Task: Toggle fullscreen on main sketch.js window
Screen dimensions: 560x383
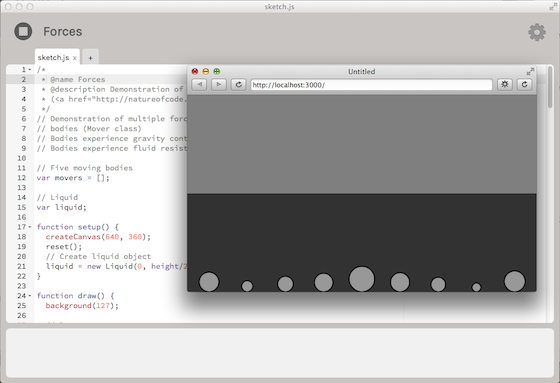Action: pyautogui.click(x=553, y=6)
